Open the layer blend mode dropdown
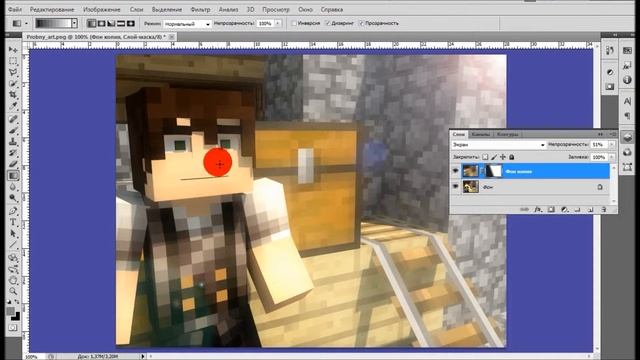 point(498,145)
